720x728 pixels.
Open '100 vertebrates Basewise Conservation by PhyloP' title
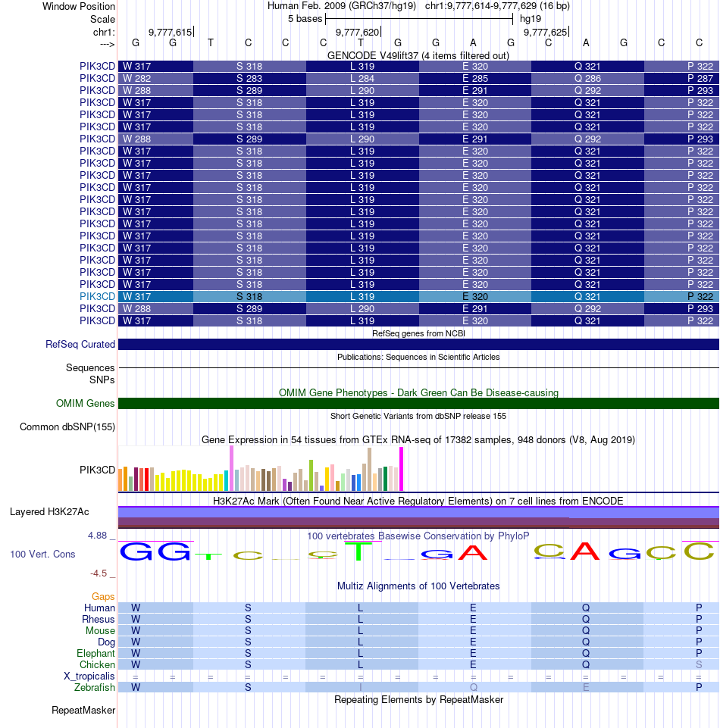coord(418,536)
